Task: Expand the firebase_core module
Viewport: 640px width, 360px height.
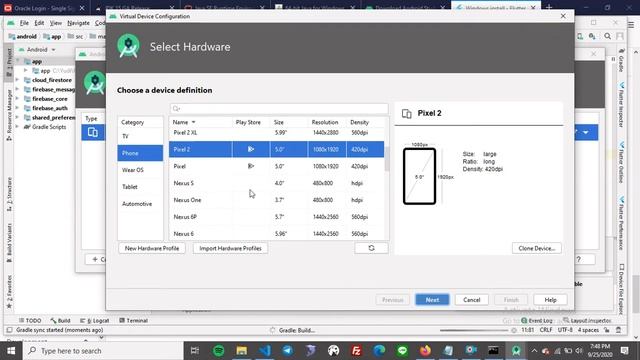Action: tap(18, 99)
